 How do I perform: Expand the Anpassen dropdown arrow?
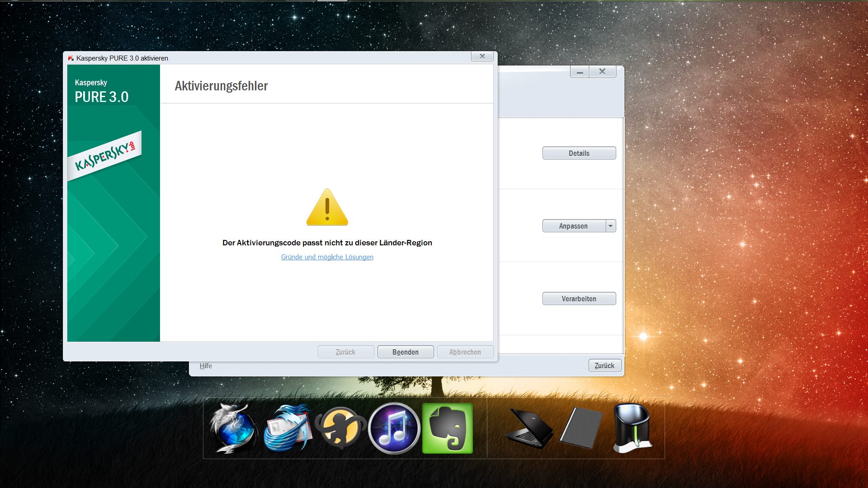(611, 226)
